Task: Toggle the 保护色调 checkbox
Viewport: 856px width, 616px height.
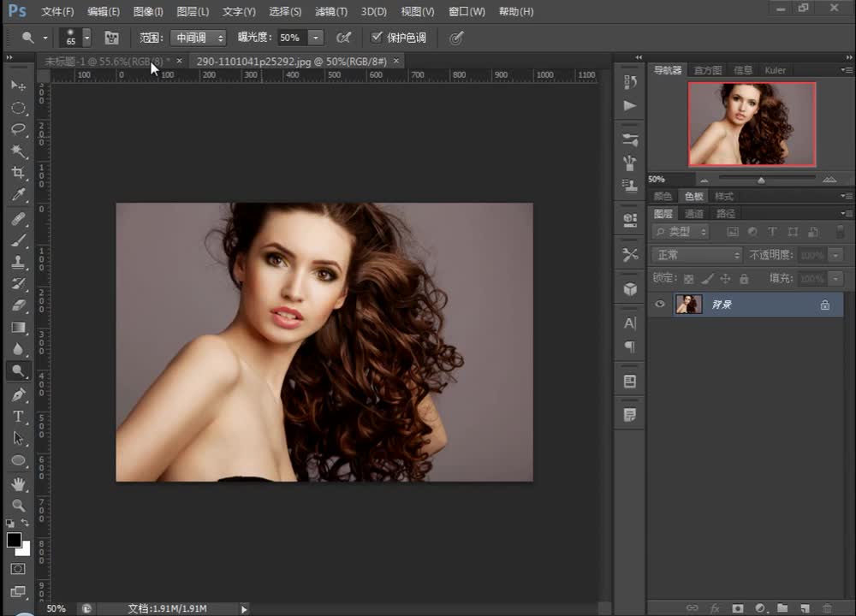Action: point(377,38)
